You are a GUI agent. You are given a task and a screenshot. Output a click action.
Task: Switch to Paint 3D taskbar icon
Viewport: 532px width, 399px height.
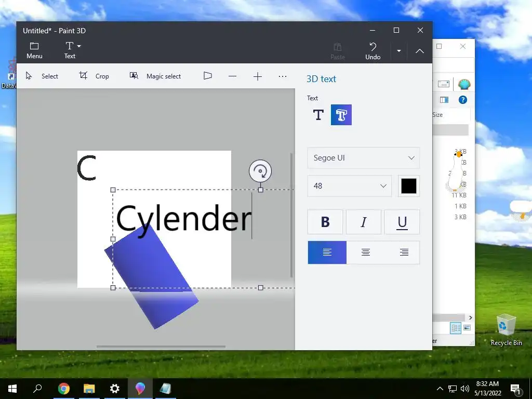tap(140, 389)
